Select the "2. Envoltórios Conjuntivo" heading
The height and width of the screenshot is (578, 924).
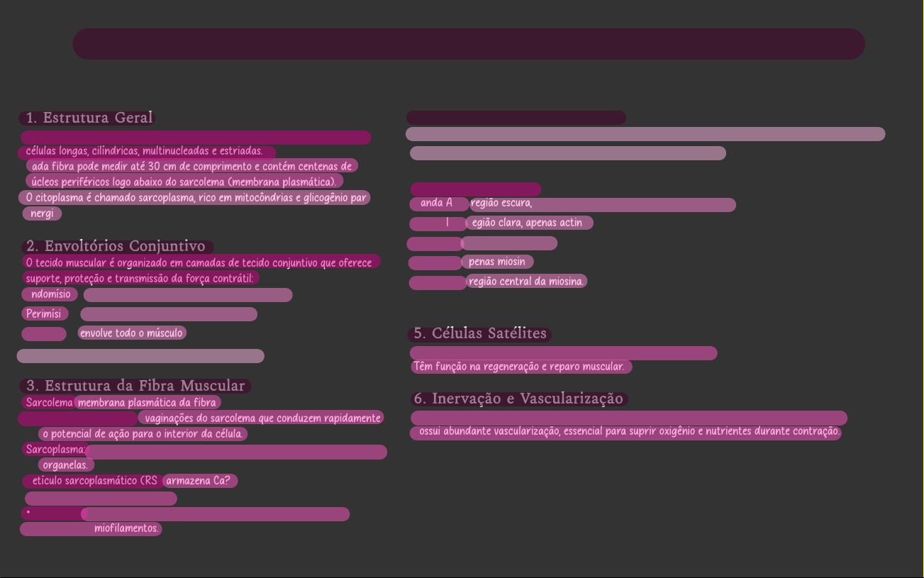(117, 246)
